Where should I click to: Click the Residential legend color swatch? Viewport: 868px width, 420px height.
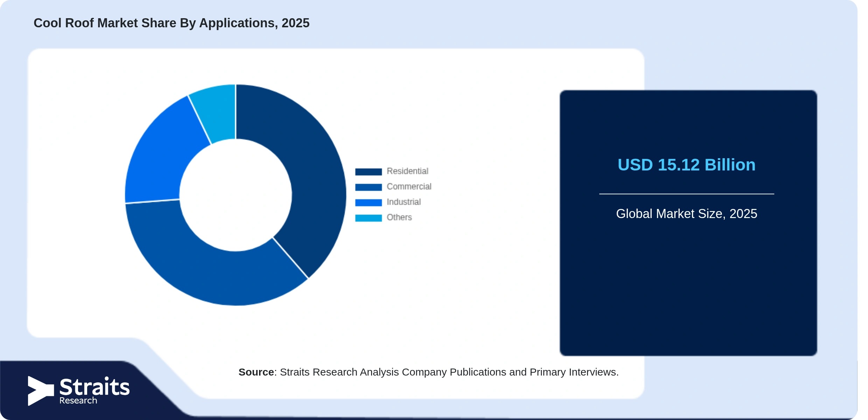point(368,171)
